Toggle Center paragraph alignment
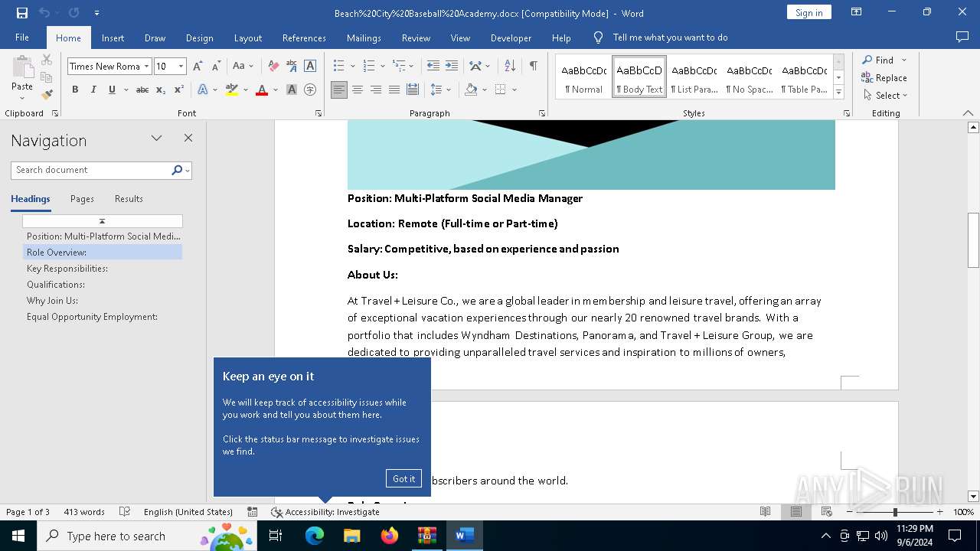Image resolution: width=980 pixels, height=551 pixels. 358,90
